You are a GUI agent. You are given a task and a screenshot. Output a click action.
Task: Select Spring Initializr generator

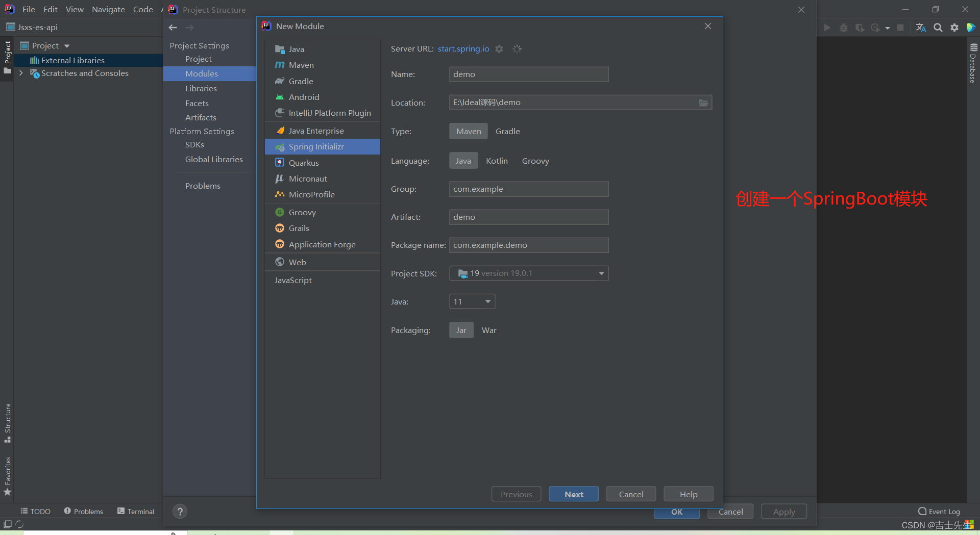tap(323, 146)
